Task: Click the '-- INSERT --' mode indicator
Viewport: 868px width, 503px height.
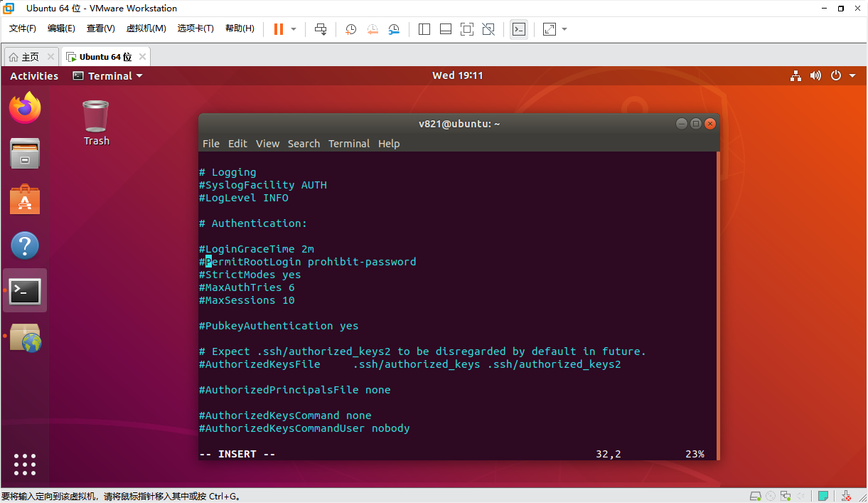Action: click(237, 454)
